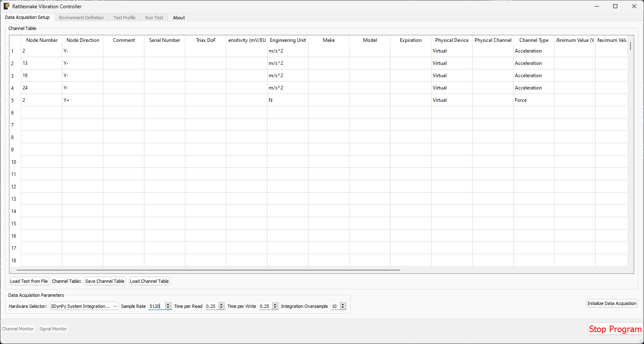Decrease Time per Read with down arrow
This screenshot has height=344, width=644.
[222, 308]
